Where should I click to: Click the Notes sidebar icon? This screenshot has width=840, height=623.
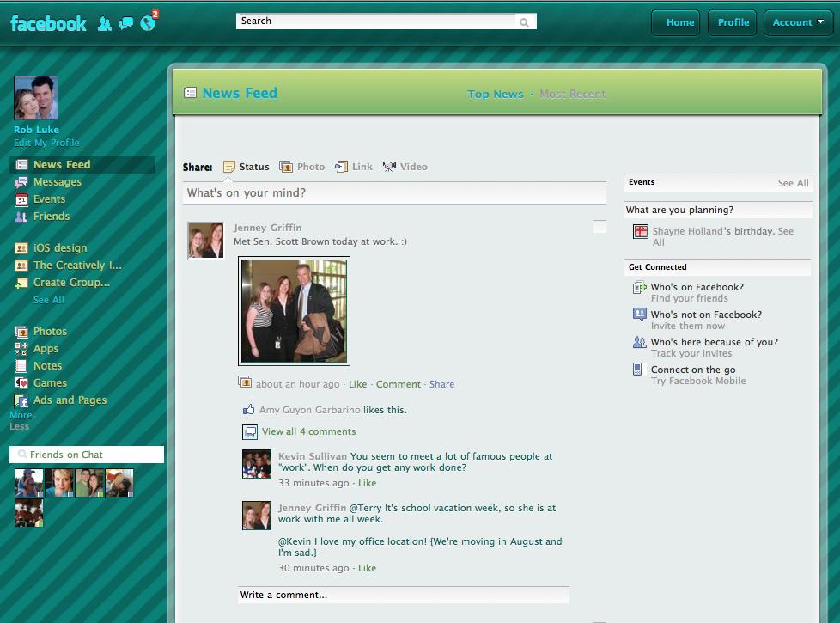coord(21,366)
